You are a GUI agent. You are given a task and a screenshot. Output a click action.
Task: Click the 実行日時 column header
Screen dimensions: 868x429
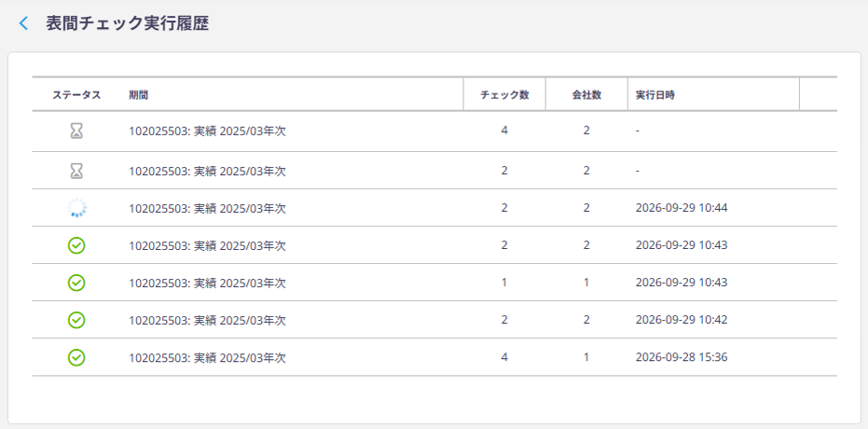pos(655,94)
